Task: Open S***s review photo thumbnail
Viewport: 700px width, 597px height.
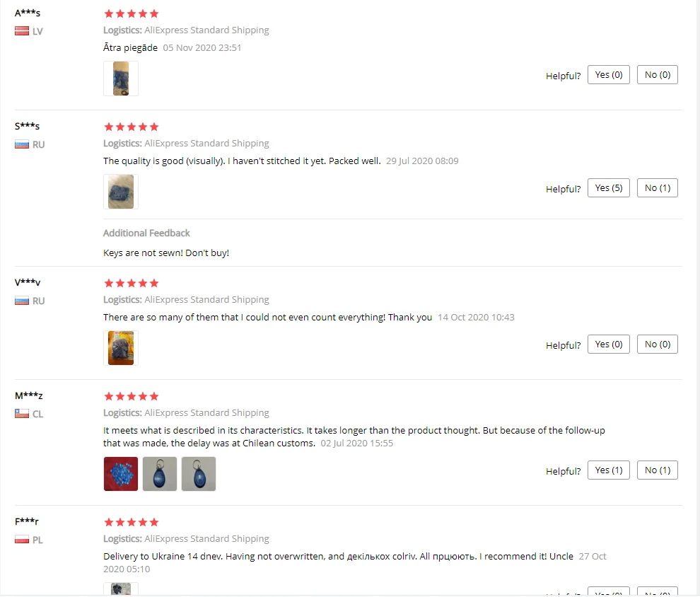Action: pos(120,192)
